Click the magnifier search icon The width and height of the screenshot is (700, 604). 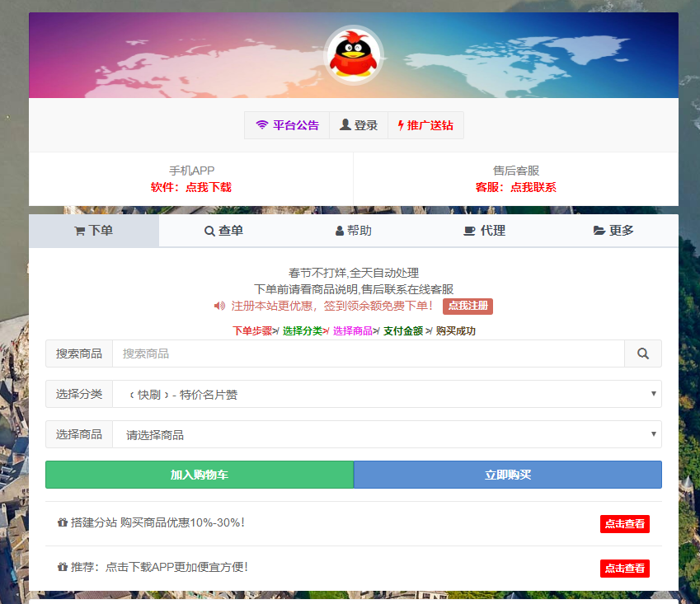[x=643, y=353]
